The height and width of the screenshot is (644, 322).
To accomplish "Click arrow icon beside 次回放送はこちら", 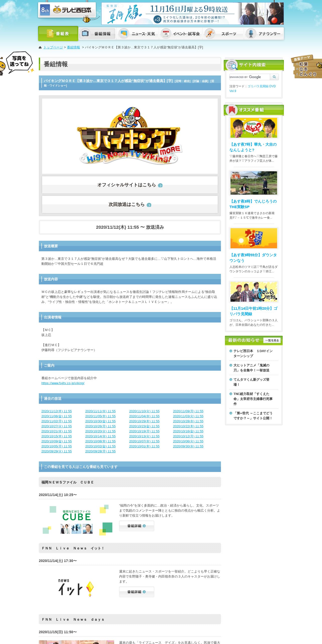I will [x=149, y=205].
